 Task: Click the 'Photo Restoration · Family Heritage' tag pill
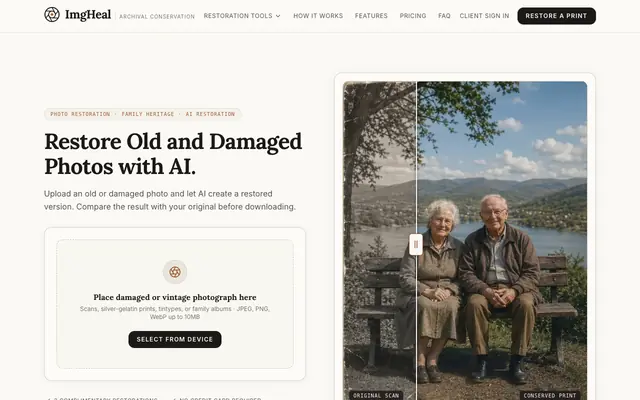pos(142,114)
